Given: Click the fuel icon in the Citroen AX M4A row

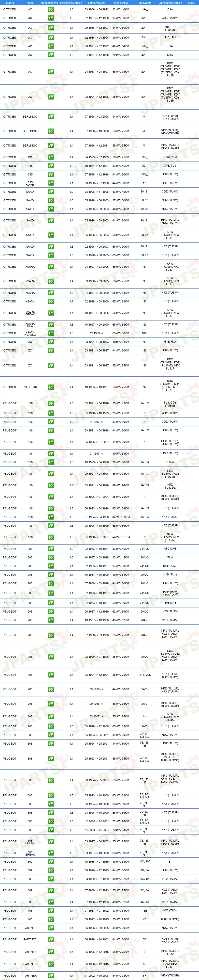Looking at the screenshot, I should 51,55.
